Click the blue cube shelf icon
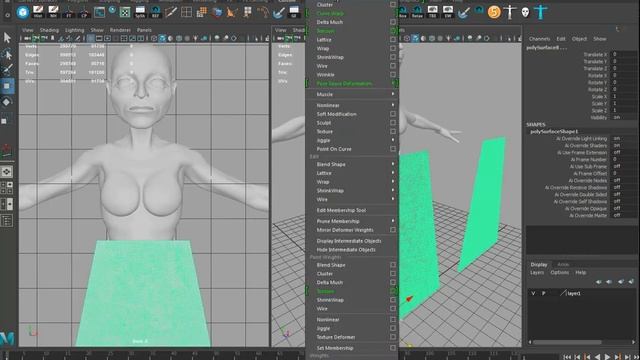The height and width of the screenshot is (360, 640). [217, 12]
